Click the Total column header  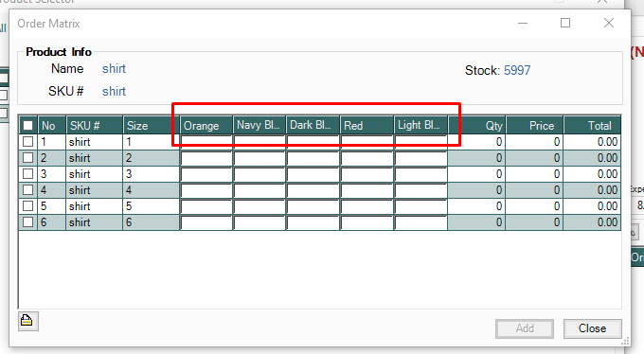[x=592, y=125]
